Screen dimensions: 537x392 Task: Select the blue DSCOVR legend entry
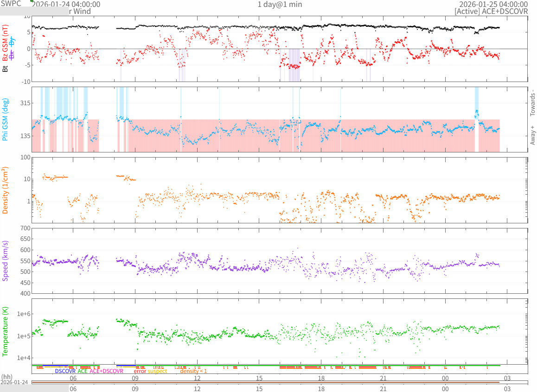coord(65,371)
